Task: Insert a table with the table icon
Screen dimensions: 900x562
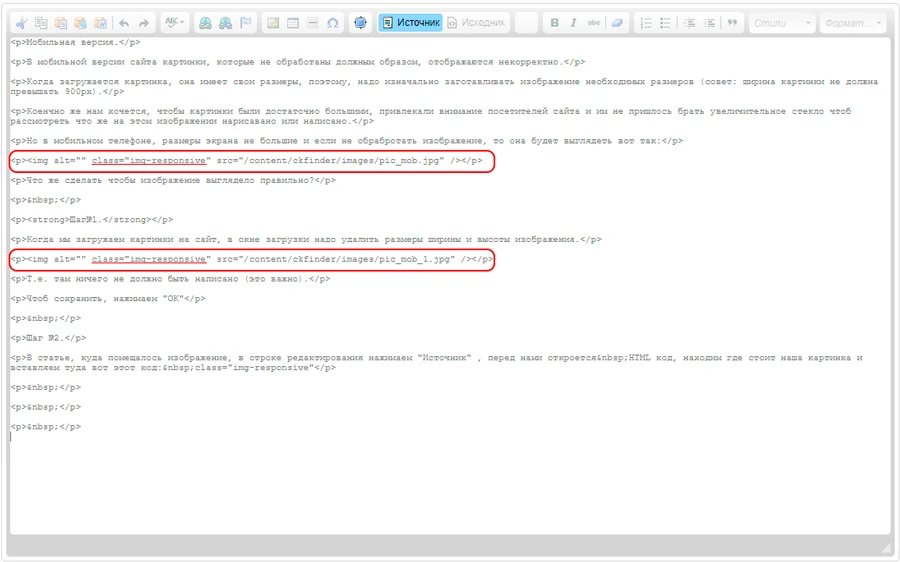Action: [x=292, y=22]
